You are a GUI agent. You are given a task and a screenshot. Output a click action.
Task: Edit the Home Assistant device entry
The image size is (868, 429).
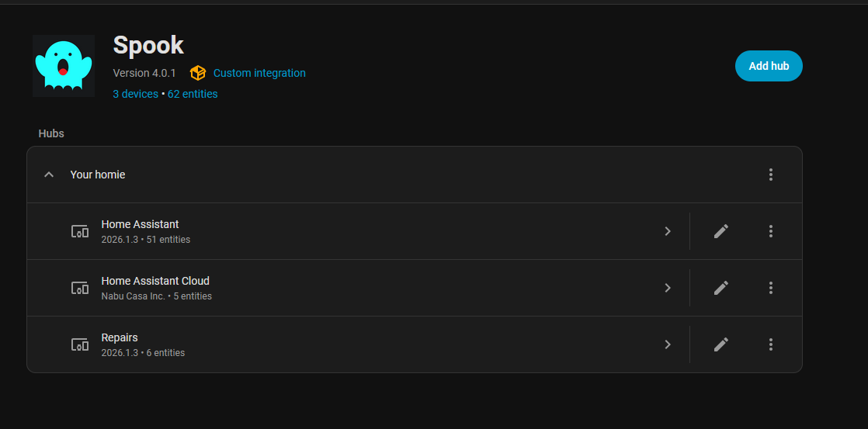[721, 231]
